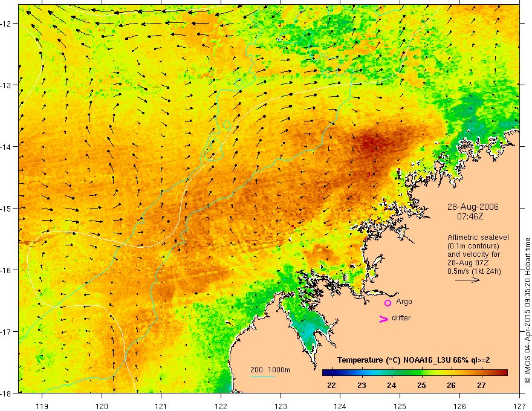Click the date label 28-Aug-2006
532x411 pixels.
coord(473,207)
